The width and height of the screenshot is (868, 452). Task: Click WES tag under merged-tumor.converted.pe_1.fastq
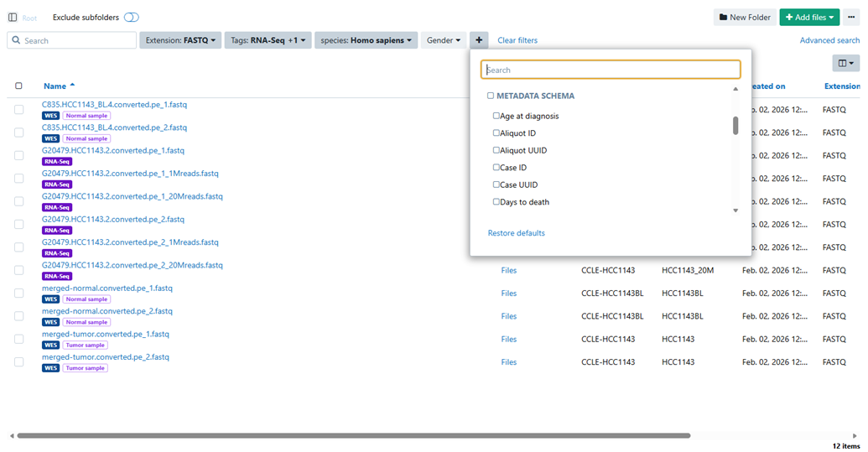pos(50,345)
